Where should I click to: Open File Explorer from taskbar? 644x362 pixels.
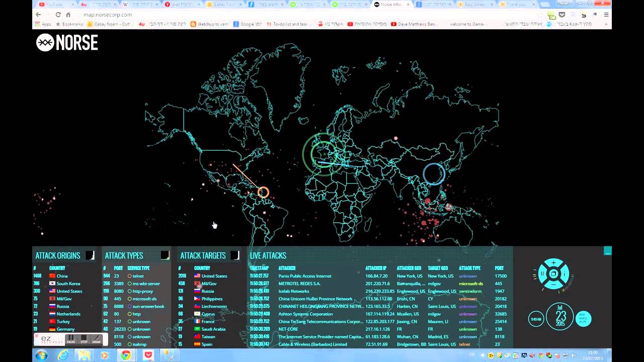click(x=84, y=355)
